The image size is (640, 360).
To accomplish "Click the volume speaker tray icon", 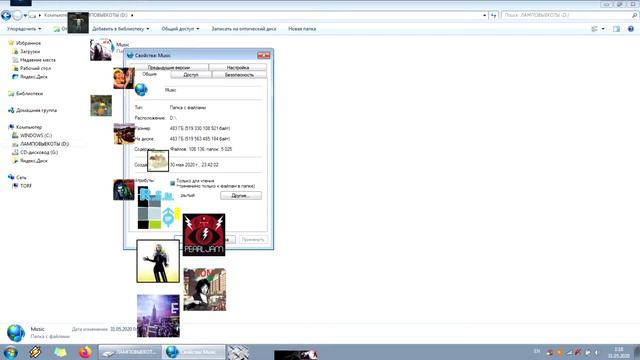I will pyautogui.click(x=597, y=352).
